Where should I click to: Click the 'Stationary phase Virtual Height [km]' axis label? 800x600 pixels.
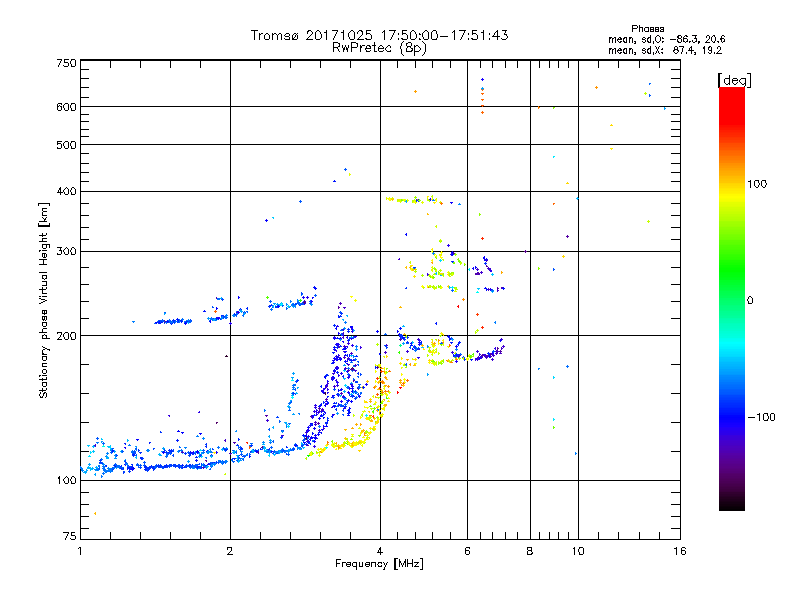pyautogui.click(x=44, y=300)
